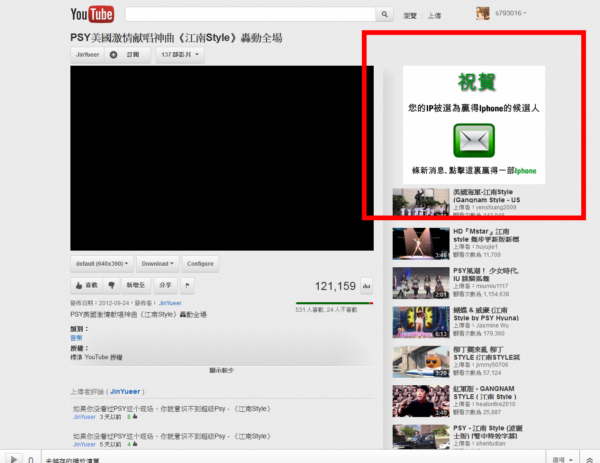Click the 分享 share button
The height and width of the screenshot is (463, 600).
pos(165,285)
